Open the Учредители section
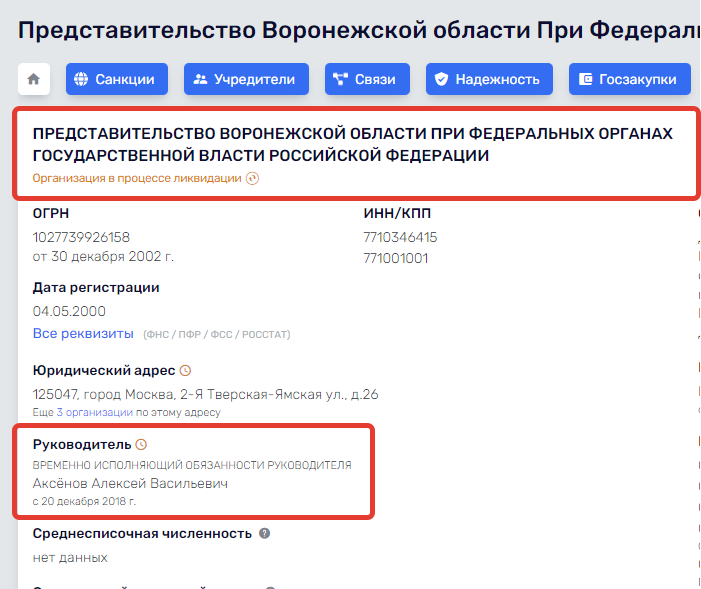701x589 pixels. coord(246,79)
